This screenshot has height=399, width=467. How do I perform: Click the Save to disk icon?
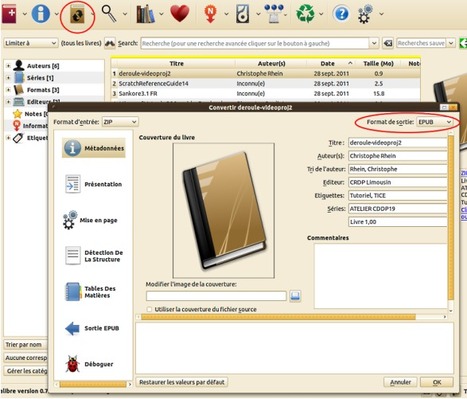click(x=243, y=14)
